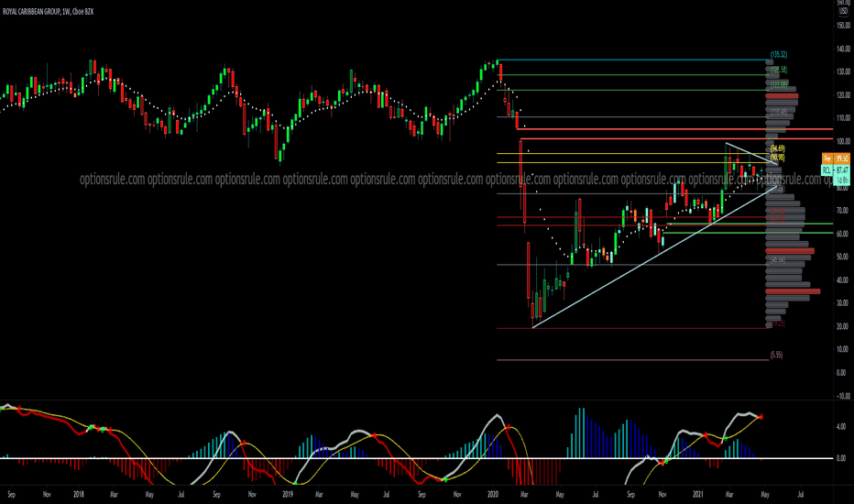
Task: Select the 122.08 Fibonacci level label
Action: point(778,84)
